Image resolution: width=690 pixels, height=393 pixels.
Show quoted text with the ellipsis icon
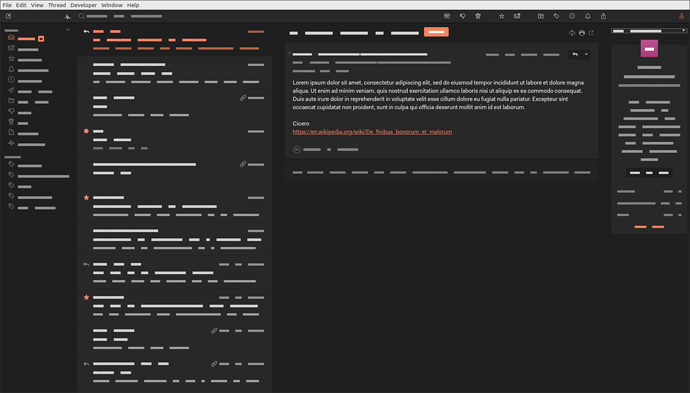coord(297,150)
